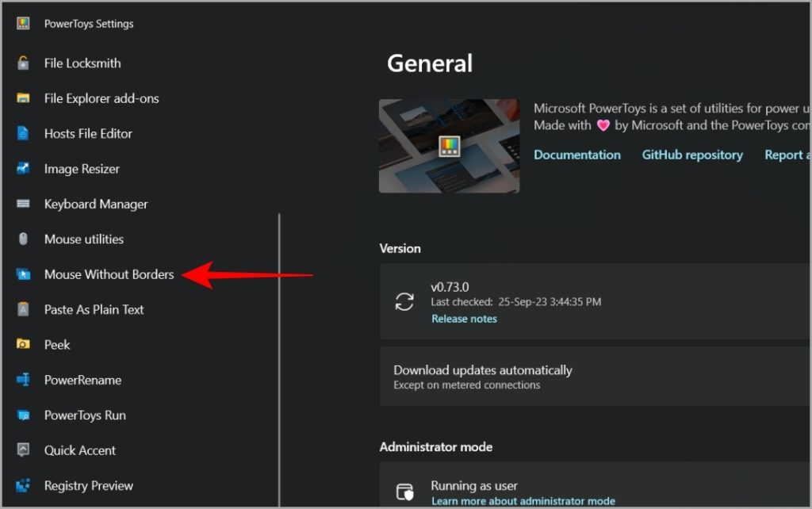Select PowerToys Run in sidebar

click(x=85, y=415)
